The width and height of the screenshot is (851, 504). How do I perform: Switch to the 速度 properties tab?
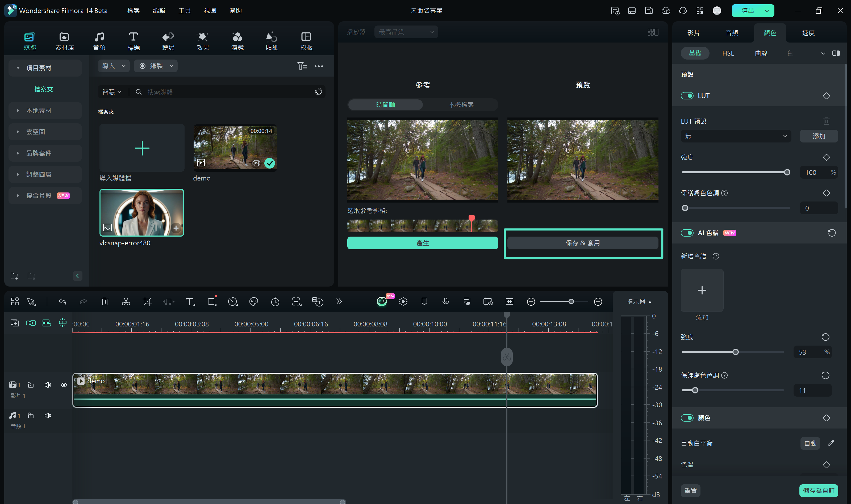click(808, 33)
